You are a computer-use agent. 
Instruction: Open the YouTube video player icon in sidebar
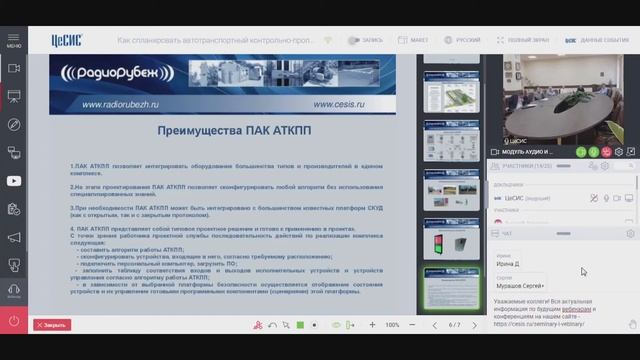pyautogui.click(x=14, y=181)
